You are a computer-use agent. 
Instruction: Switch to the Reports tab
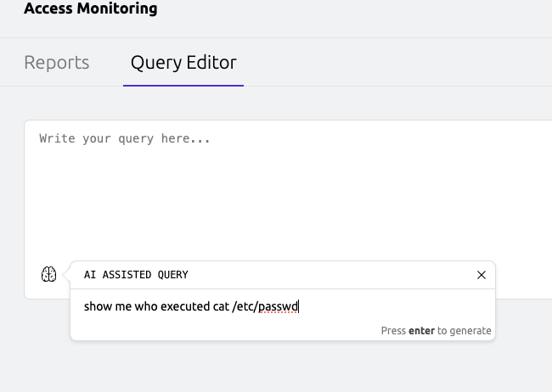(x=57, y=63)
